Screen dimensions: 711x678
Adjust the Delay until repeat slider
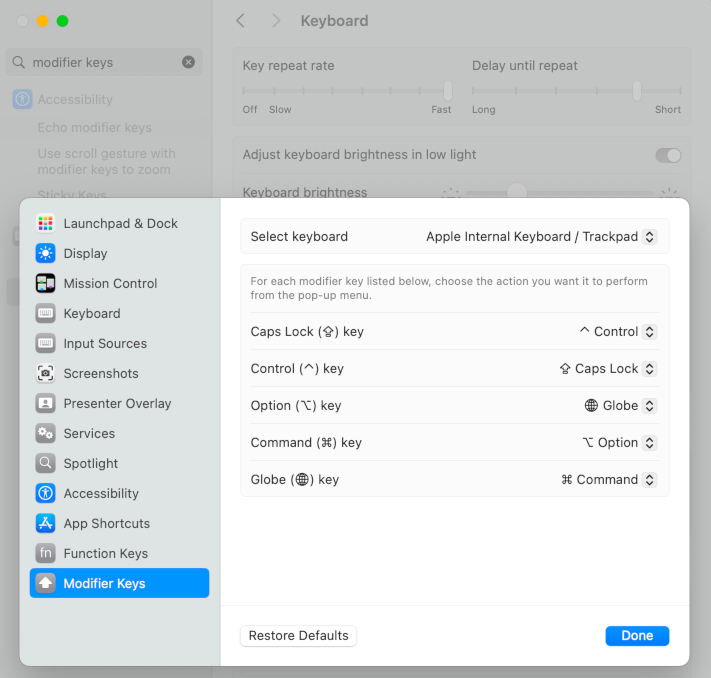coord(637,91)
